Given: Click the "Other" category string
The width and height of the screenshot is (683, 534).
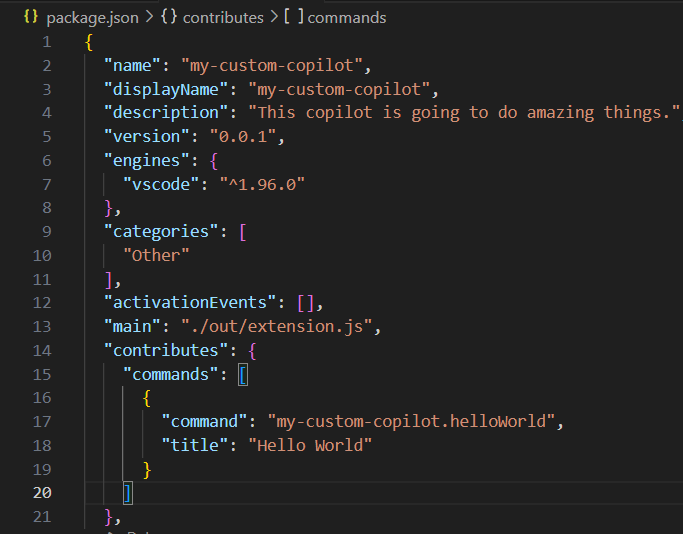Looking at the screenshot, I should [155, 255].
